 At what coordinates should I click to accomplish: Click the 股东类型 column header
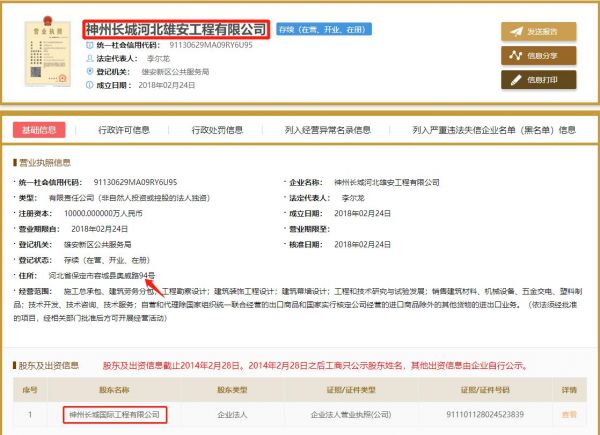click(x=232, y=390)
